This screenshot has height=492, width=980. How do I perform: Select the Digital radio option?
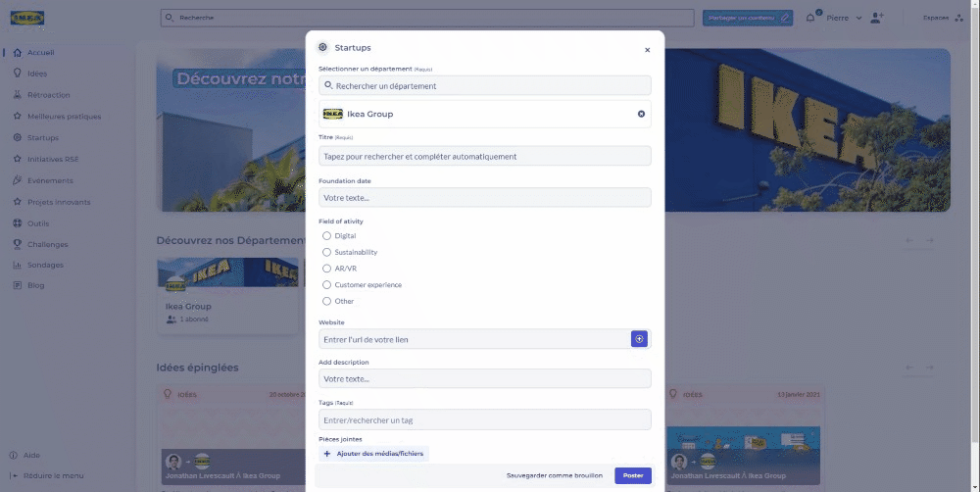tap(327, 236)
